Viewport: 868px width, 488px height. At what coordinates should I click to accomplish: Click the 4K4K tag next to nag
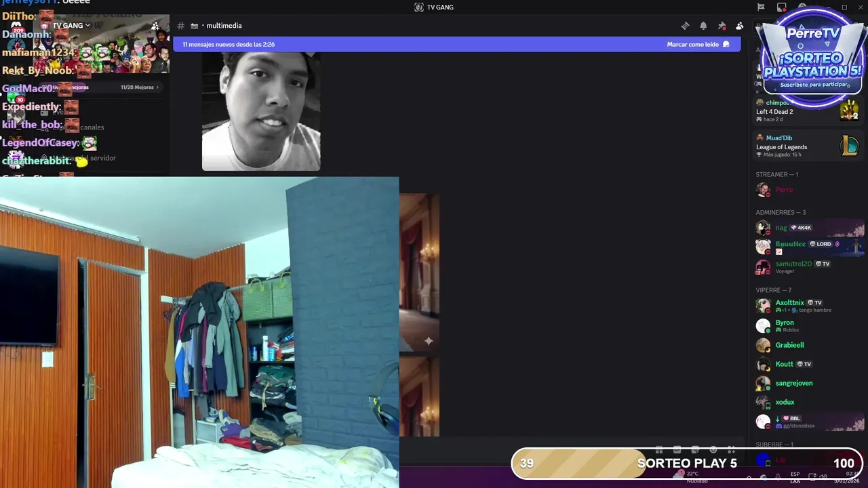point(801,228)
